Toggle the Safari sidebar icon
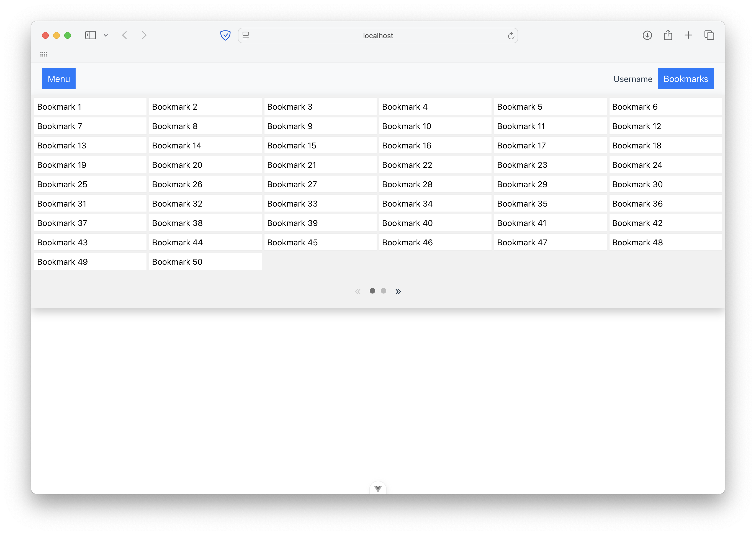 90,35
